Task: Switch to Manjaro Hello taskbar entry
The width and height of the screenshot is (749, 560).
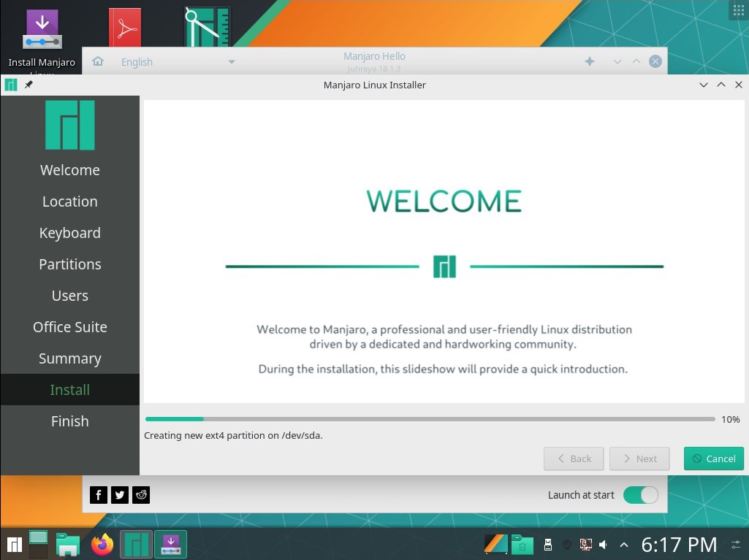Action: pos(136,544)
